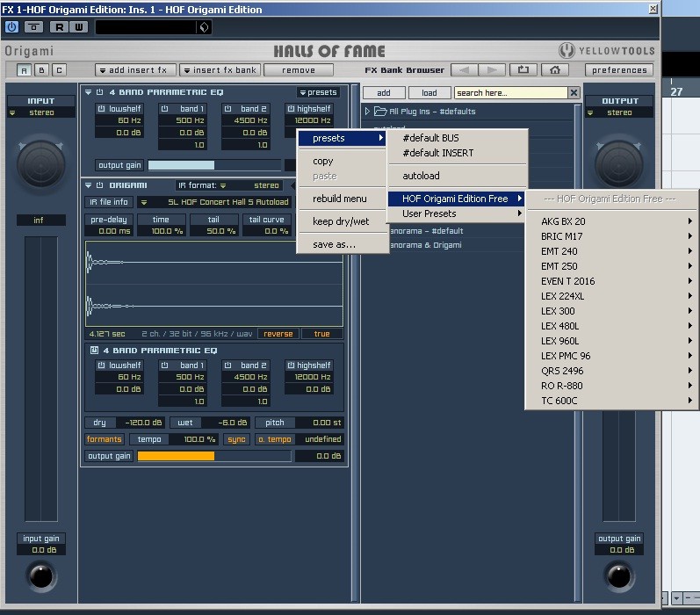The width and height of the screenshot is (700, 615).
Task: Toggle top EQ band 1 power
Action: pyautogui.click(x=165, y=109)
